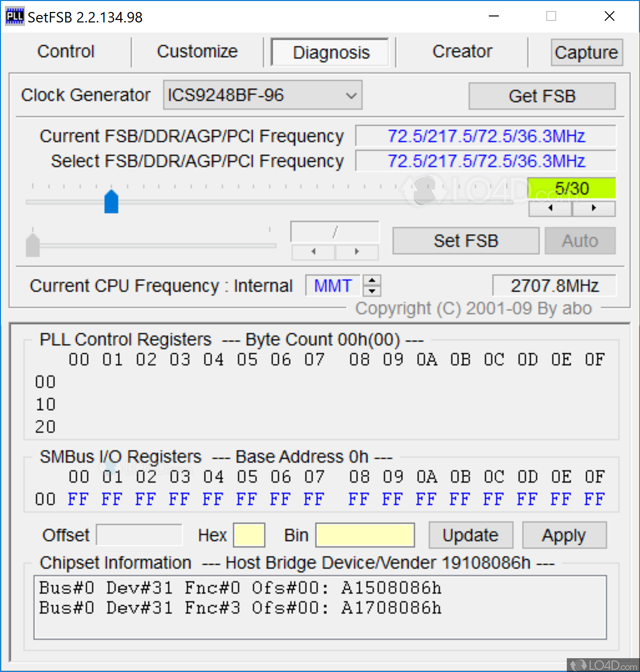Go to the Creator tab
640x672 pixels.
[x=462, y=51]
